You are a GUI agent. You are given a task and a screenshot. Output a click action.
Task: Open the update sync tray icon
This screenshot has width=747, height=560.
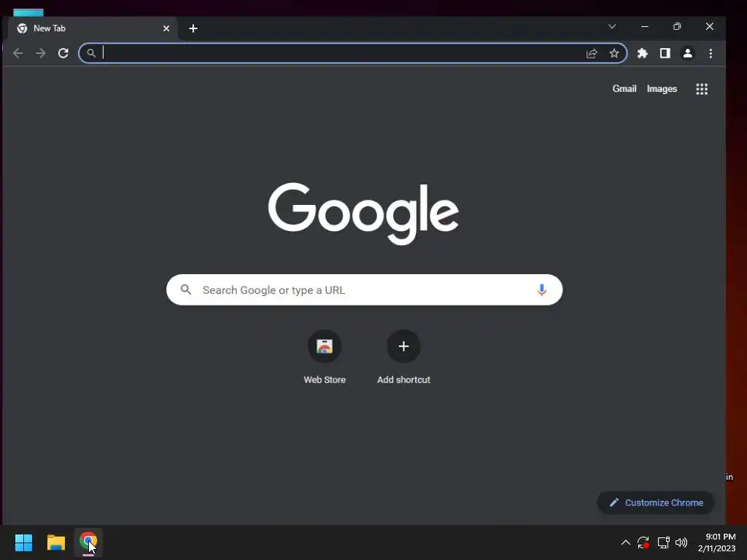[x=643, y=542]
